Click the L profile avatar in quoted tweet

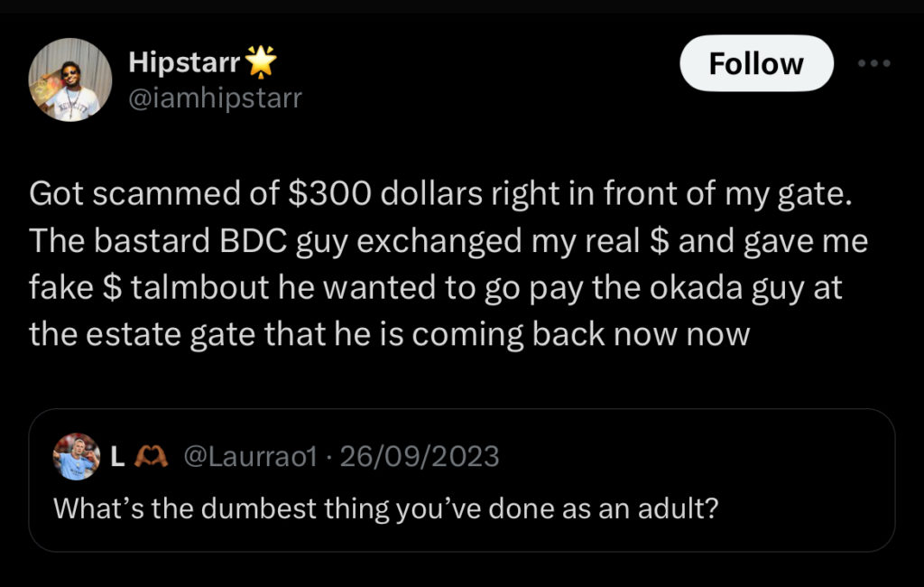point(77,456)
